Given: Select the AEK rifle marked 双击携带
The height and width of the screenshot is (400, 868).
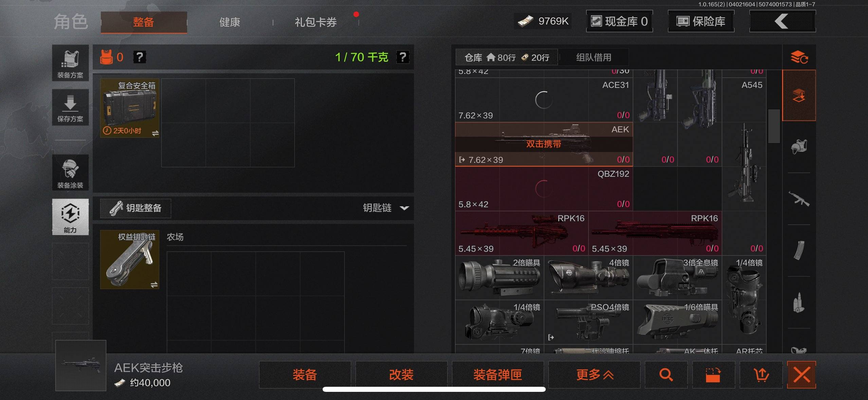Looking at the screenshot, I should (x=543, y=144).
